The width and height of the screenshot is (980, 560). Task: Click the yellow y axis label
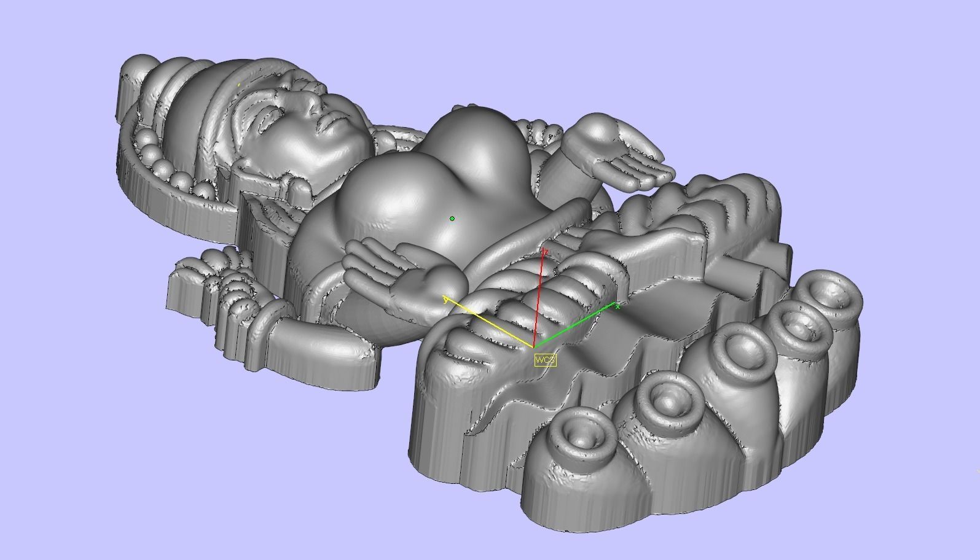click(445, 300)
